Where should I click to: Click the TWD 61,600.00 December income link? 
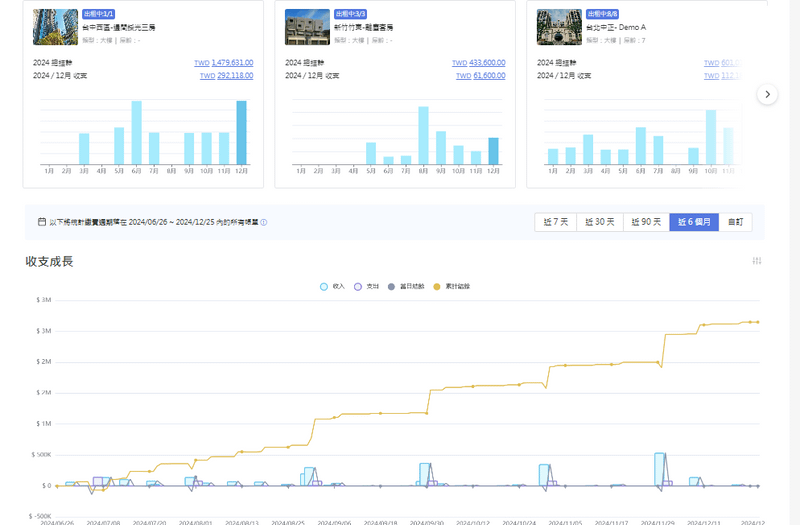click(481, 75)
